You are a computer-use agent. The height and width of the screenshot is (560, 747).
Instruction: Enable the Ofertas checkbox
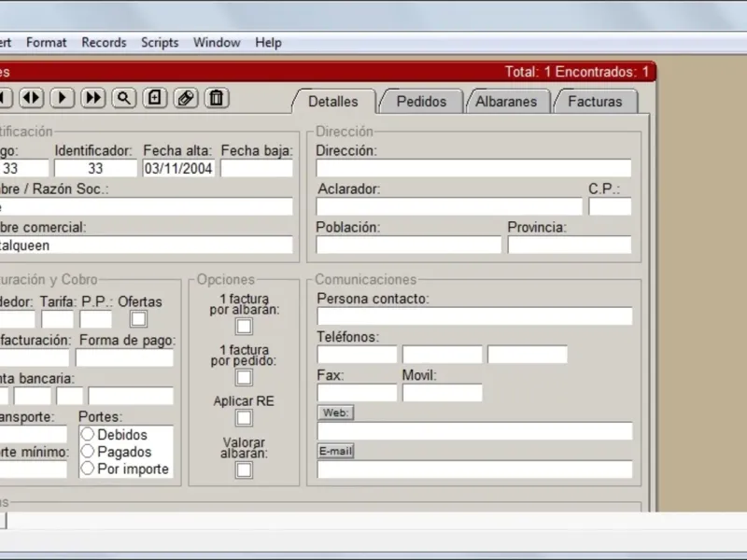coord(138,319)
